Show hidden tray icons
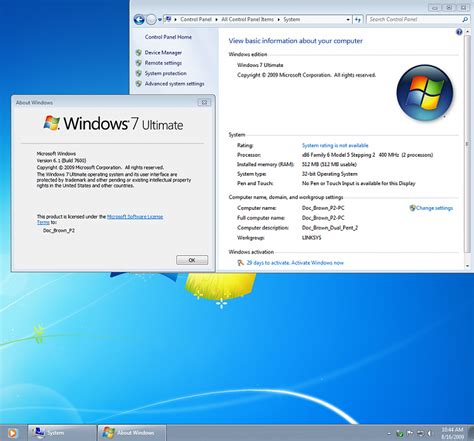The width and height of the screenshot is (474, 441). click(389, 433)
